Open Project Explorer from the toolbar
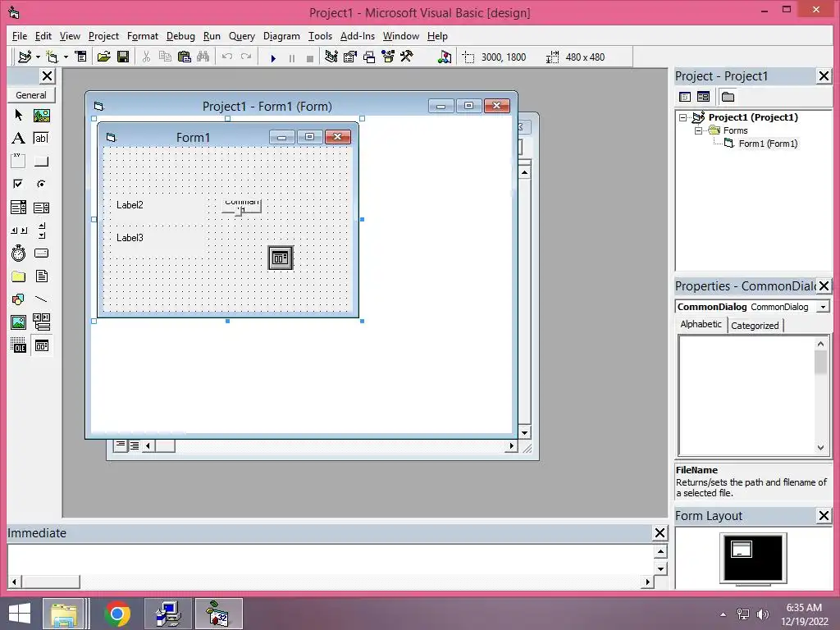The height and width of the screenshot is (630, 840). [x=331, y=57]
